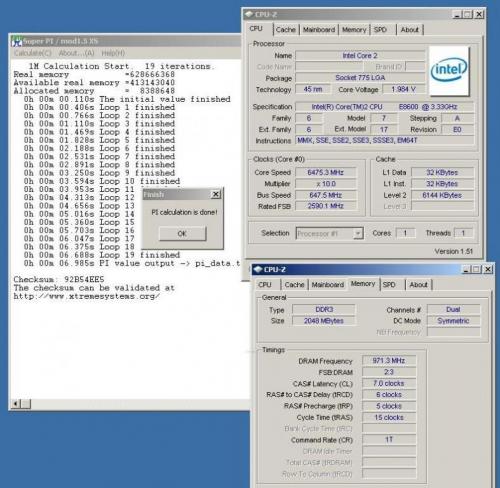Click the Command Rate value 1T

coord(389,440)
